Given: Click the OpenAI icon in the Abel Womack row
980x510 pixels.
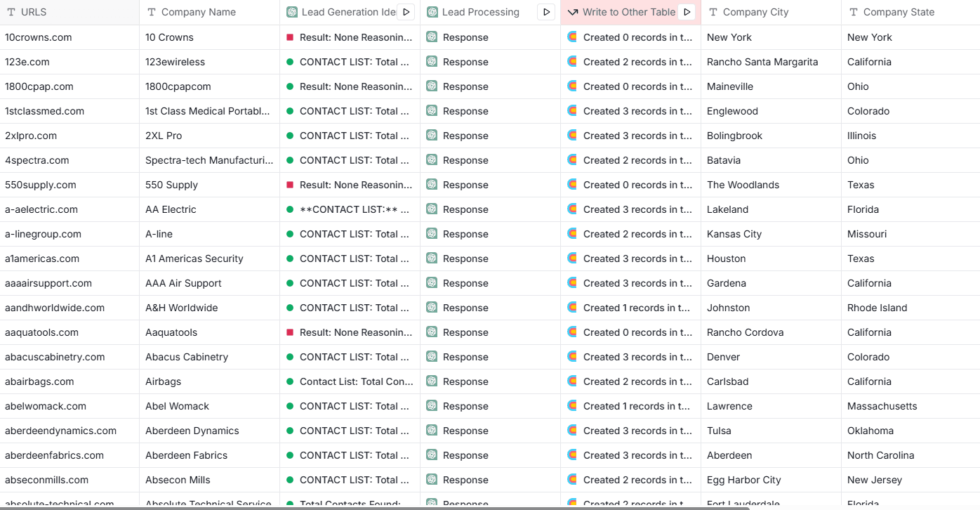Looking at the screenshot, I should coord(432,405).
